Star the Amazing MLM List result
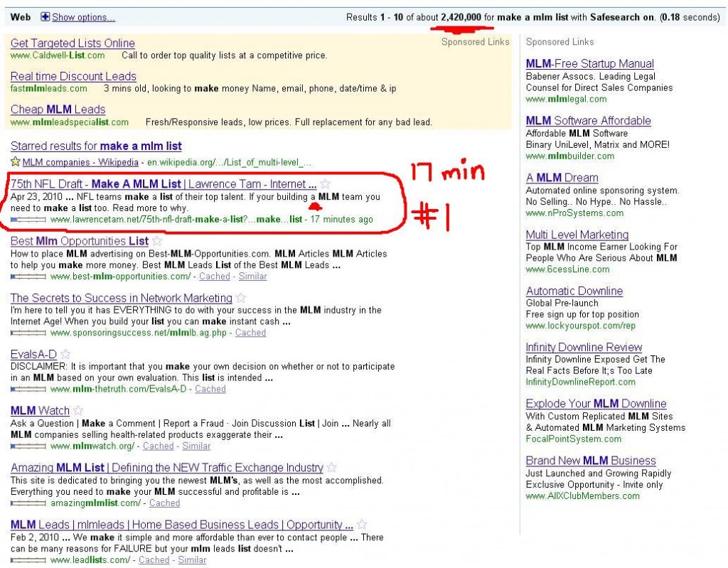Viewport: 728px width, 568px height. click(x=332, y=468)
